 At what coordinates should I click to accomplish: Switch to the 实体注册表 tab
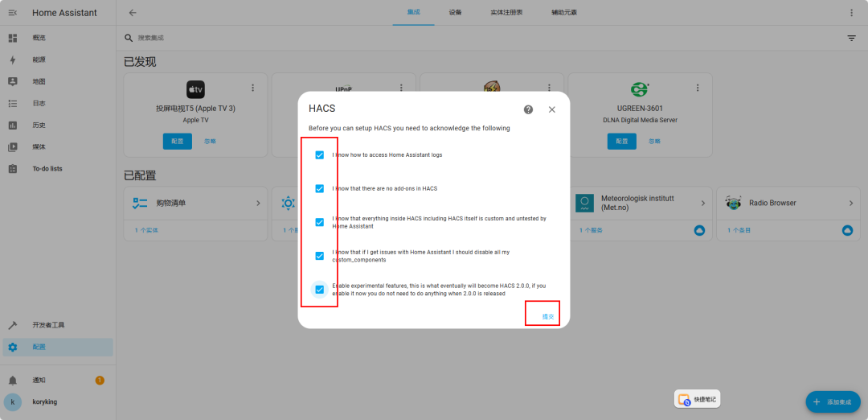pyautogui.click(x=506, y=13)
